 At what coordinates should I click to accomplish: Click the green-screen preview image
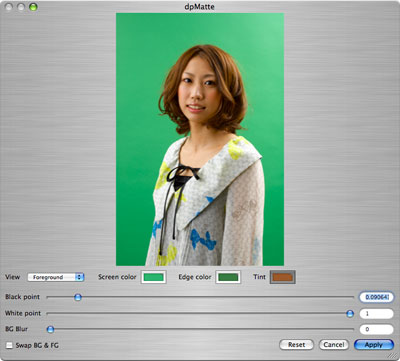[200, 139]
